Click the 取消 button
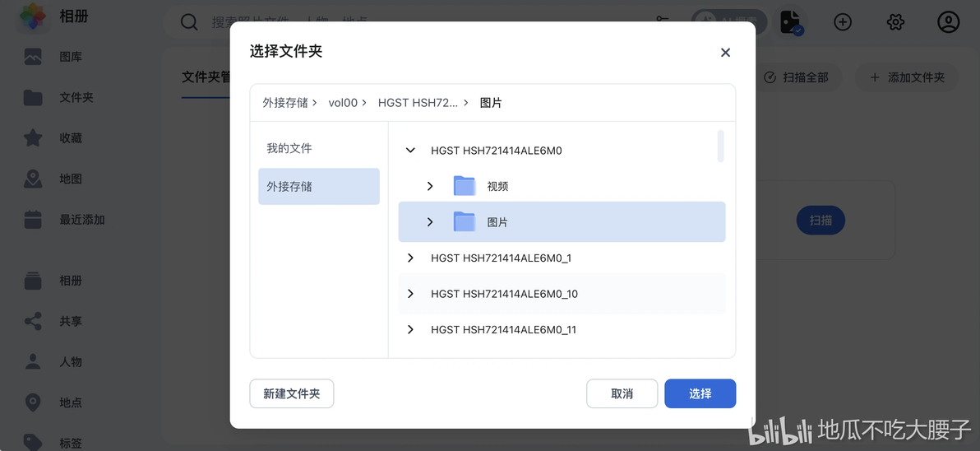Image resolution: width=980 pixels, height=451 pixels. pos(622,393)
